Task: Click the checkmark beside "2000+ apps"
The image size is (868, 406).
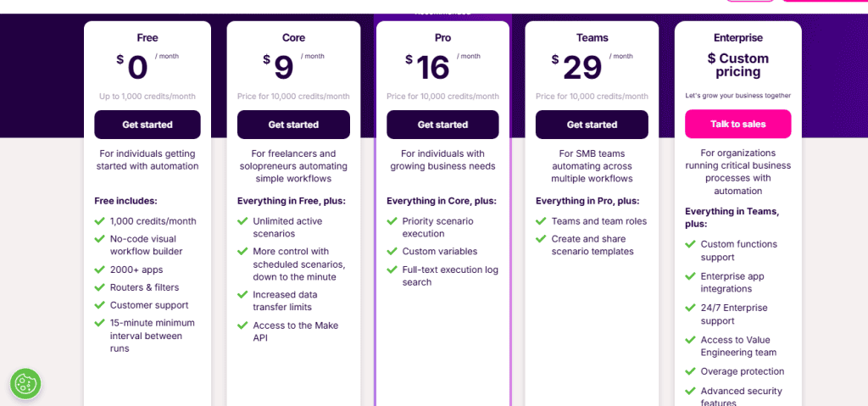Action: click(x=99, y=270)
